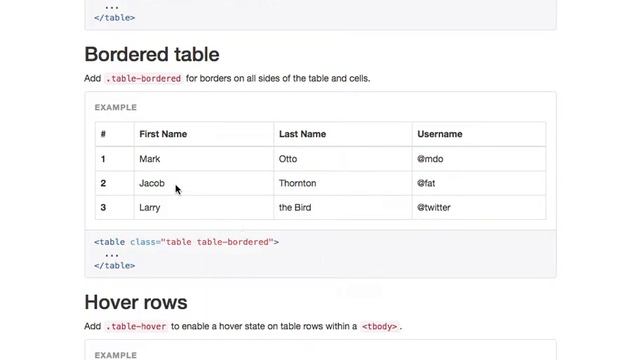Click the '<tbody>' inline code text
The height and width of the screenshot is (360, 640).
pyautogui.click(x=380, y=327)
